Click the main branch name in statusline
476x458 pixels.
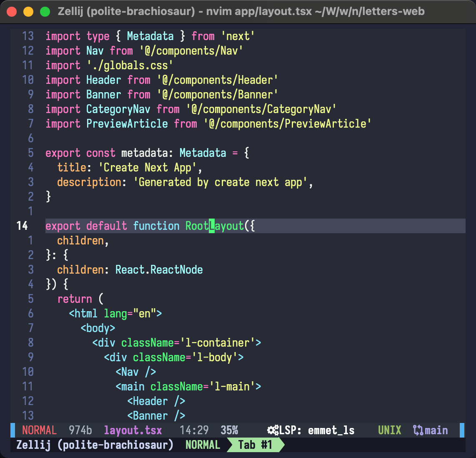pos(436,430)
